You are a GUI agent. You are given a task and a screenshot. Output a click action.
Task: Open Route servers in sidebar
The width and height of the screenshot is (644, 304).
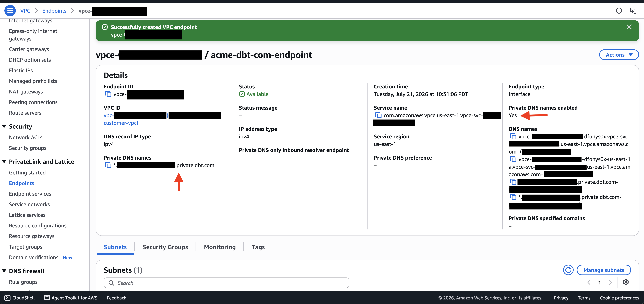point(25,113)
